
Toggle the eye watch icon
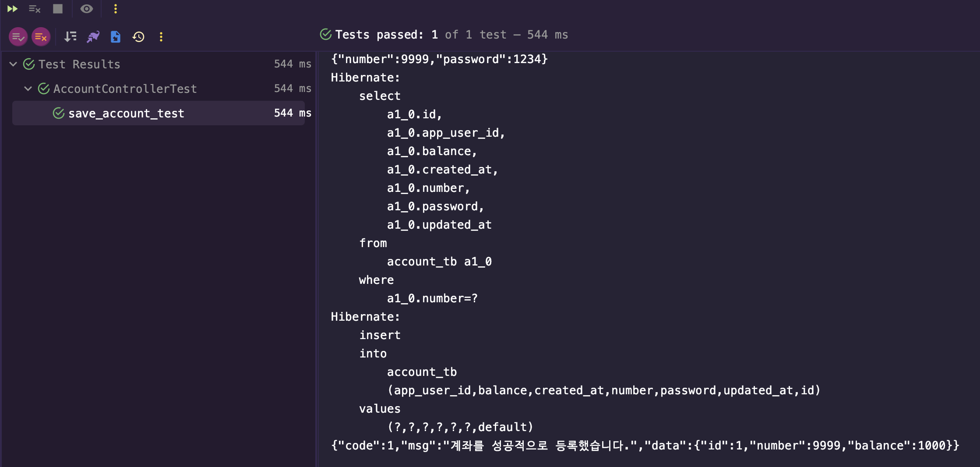coord(87,9)
